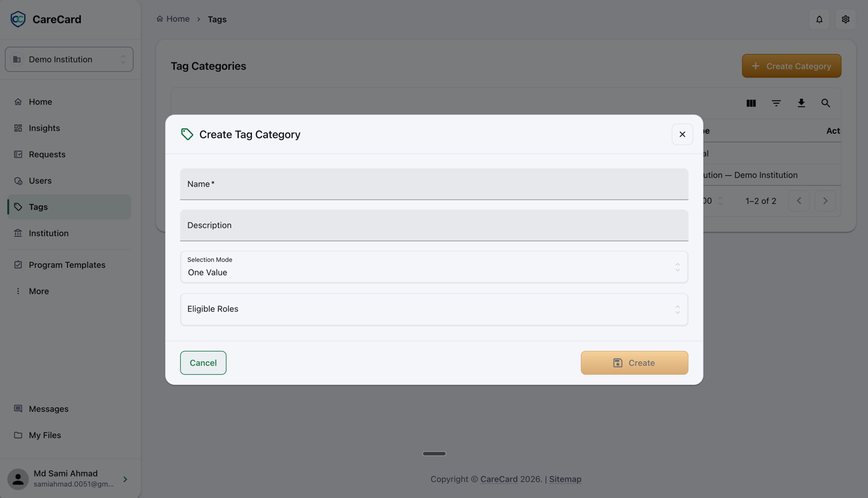Click the Create button in dialog
Viewport: 868px width, 498px height.
click(634, 363)
